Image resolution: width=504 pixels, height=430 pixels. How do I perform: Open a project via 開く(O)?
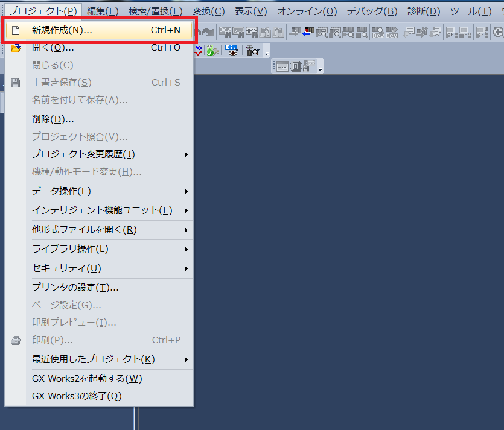pyautogui.click(x=99, y=48)
